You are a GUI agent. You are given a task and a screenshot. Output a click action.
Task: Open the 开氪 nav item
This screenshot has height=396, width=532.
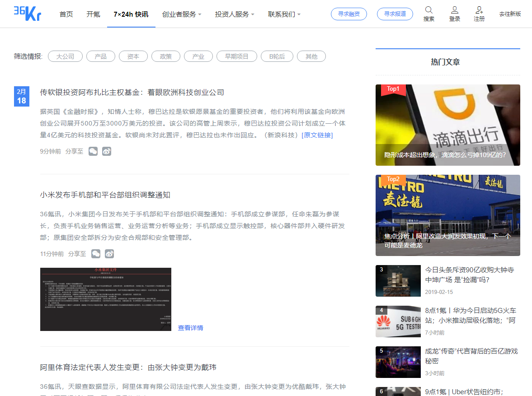93,14
